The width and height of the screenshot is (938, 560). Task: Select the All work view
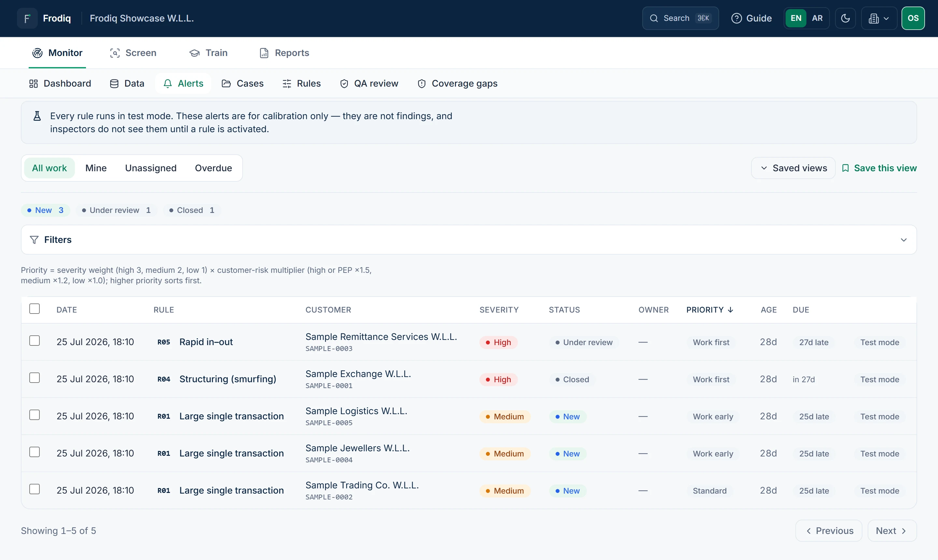click(50, 168)
